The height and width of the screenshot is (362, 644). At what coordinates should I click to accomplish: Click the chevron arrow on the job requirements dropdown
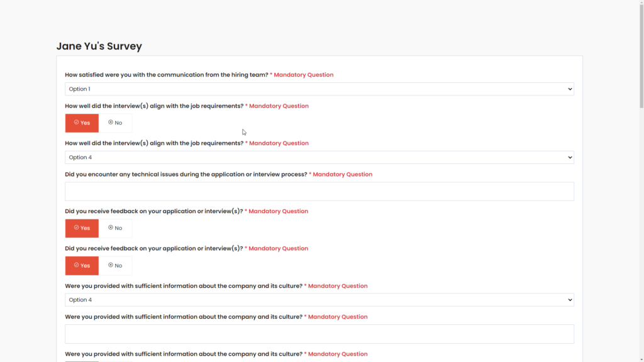(x=570, y=157)
